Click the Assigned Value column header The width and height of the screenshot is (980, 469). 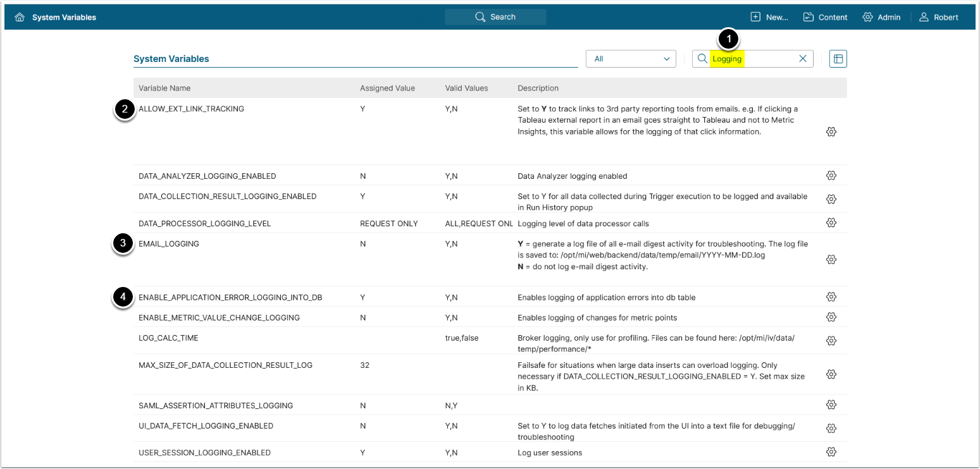[387, 88]
